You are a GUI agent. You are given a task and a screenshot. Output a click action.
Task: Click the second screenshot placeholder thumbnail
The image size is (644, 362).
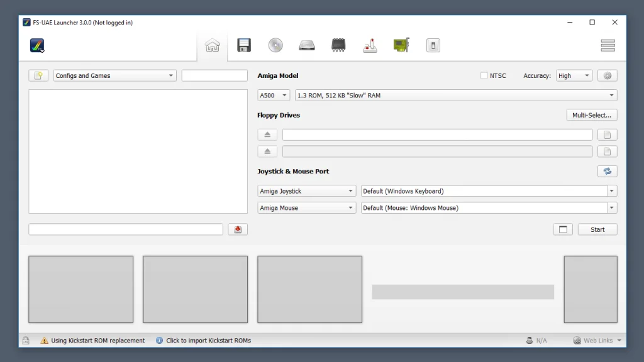[x=196, y=289]
